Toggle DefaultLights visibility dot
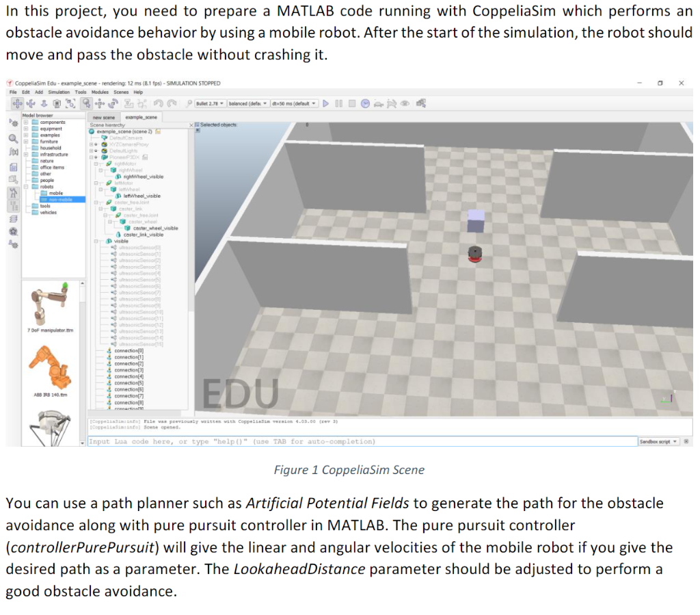 [96, 151]
